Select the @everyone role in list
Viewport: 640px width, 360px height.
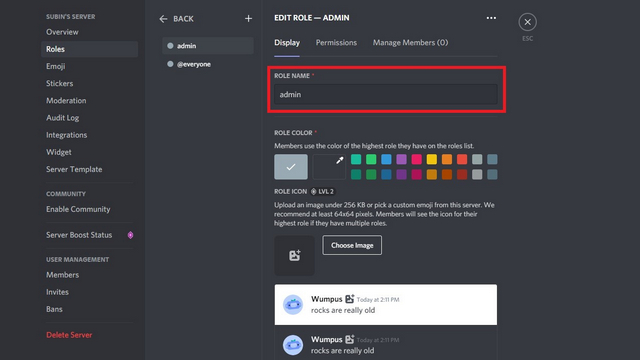tap(208, 64)
